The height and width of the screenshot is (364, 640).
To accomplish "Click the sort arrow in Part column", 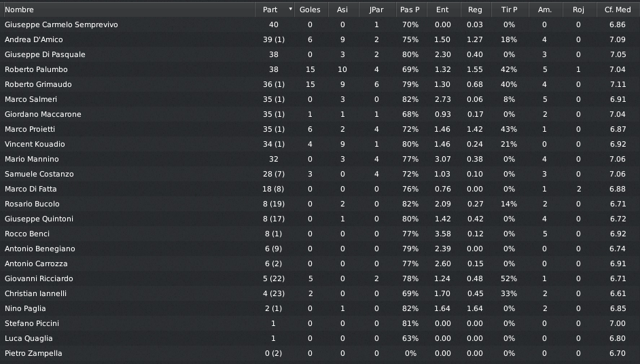I will (290, 9).
